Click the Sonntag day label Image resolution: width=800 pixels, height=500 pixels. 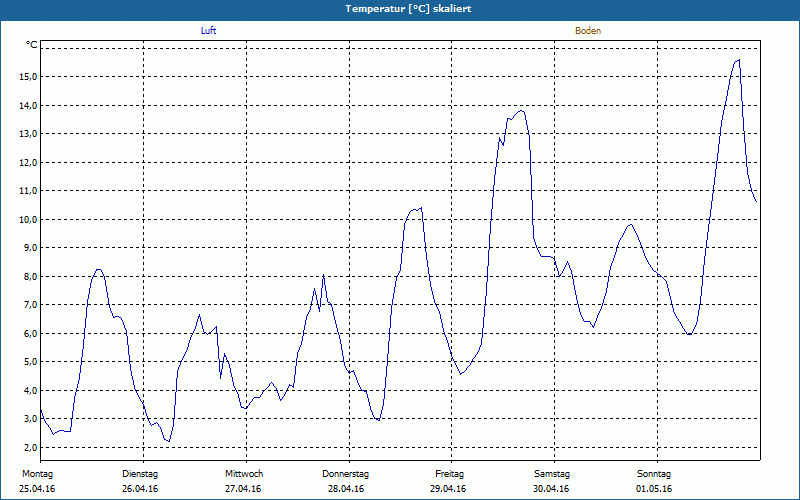654,474
